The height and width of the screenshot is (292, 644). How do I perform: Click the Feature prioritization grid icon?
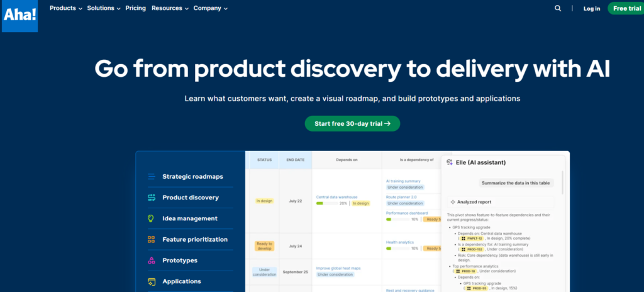pyautogui.click(x=151, y=239)
